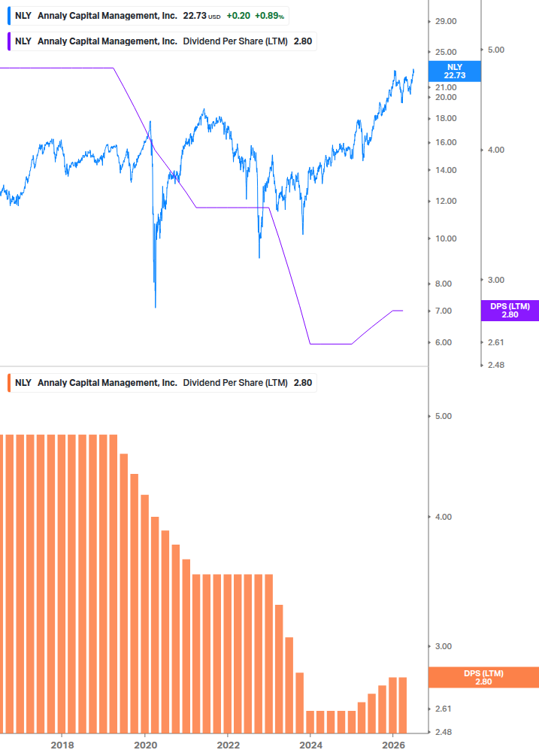
Task: Click the purple DPS (LTM) 2.80 axis tag
Action: click(510, 311)
